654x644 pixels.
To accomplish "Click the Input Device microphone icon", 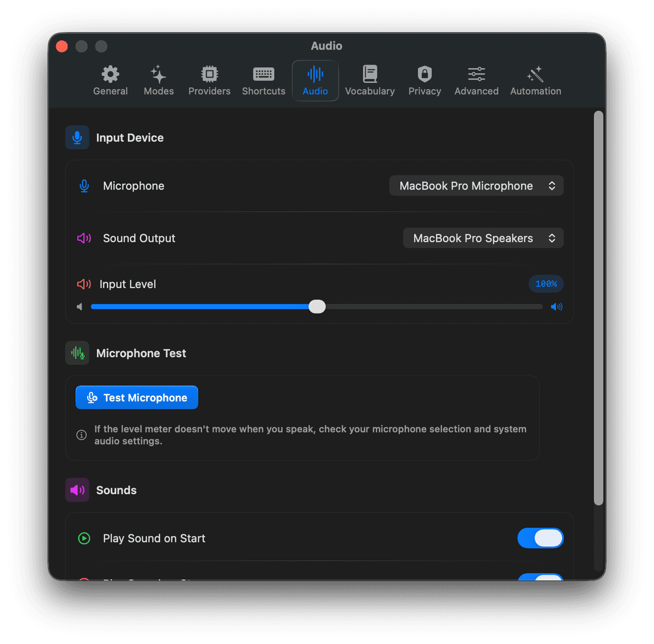I will (x=77, y=137).
